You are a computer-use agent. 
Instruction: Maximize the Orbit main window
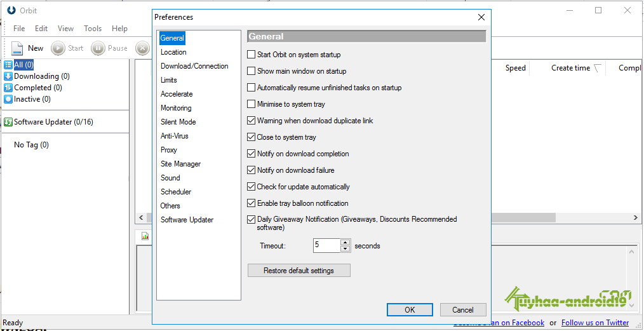point(598,10)
